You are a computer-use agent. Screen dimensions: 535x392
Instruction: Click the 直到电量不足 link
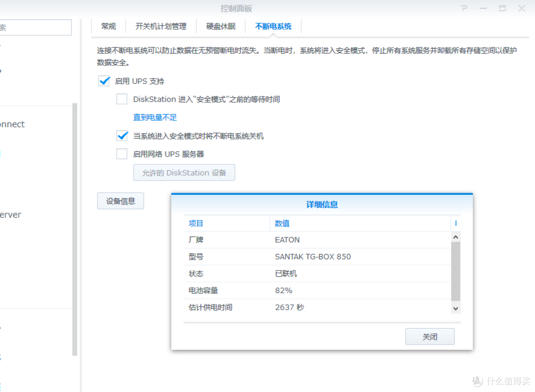tap(155, 117)
